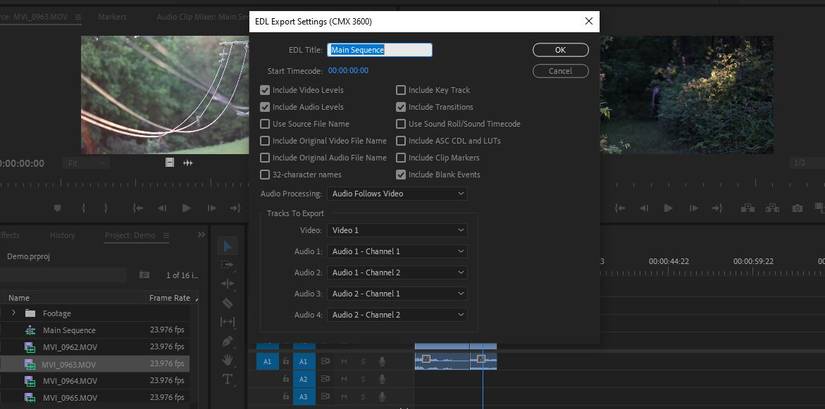Enable Include Original Video File Name
The image size is (825, 409).
coord(265,141)
